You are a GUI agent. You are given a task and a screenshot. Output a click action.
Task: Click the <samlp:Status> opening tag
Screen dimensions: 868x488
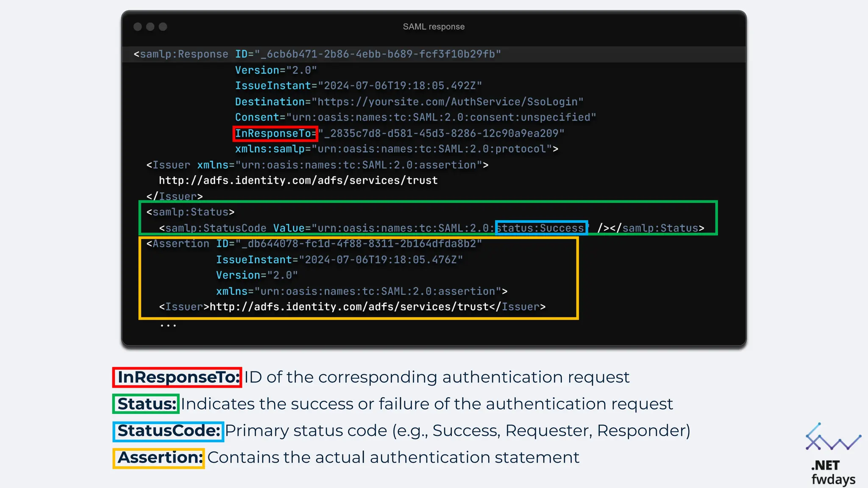[x=190, y=212]
